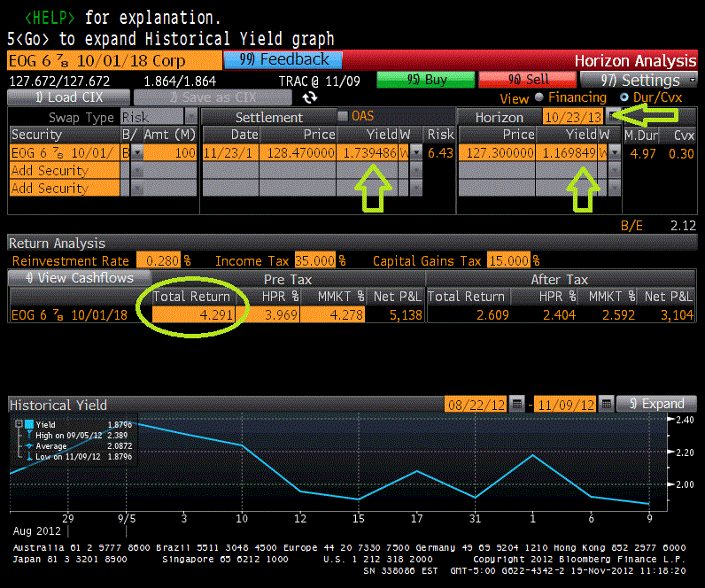Click pre-tax HPR % value 3.969
The height and width of the screenshot is (588, 705).
pos(268,314)
